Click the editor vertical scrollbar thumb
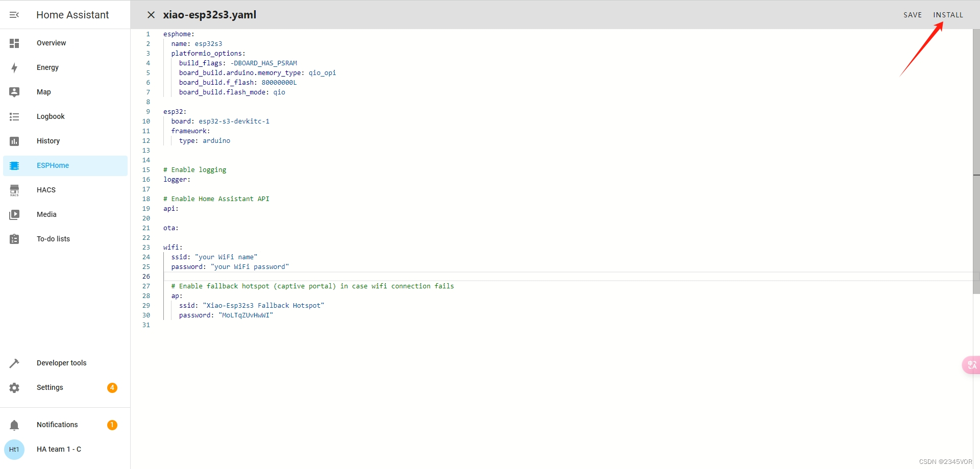The width and height of the screenshot is (980, 469). [976, 161]
